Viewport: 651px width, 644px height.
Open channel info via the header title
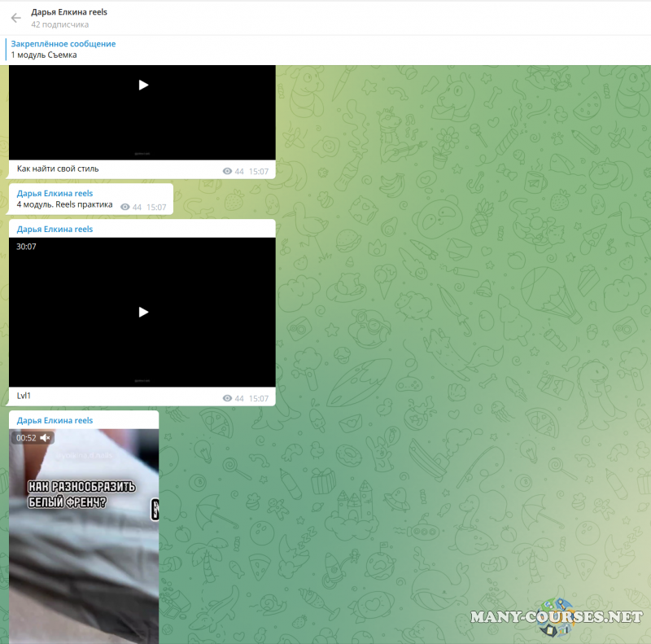(x=69, y=12)
